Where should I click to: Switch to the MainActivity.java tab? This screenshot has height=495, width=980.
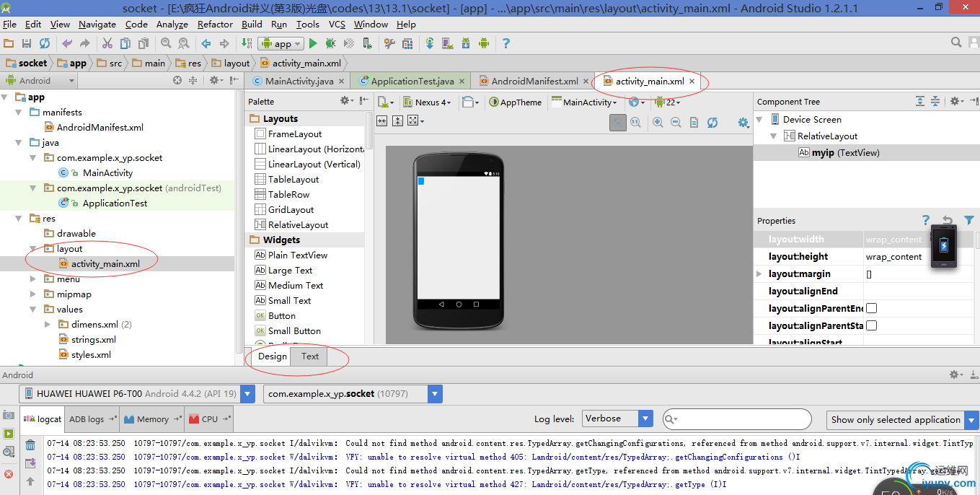point(299,81)
